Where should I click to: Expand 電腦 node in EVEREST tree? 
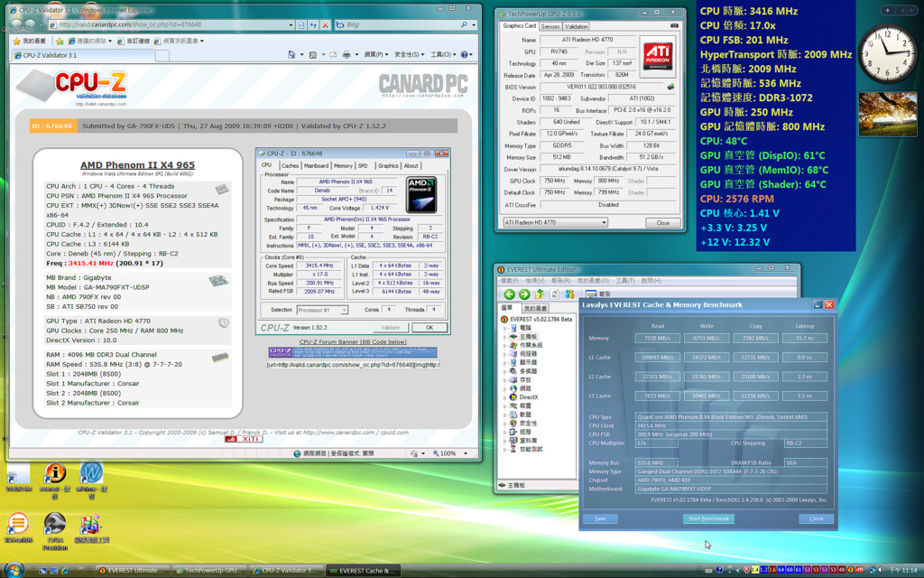pyautogui.click(x=504, y=328)
